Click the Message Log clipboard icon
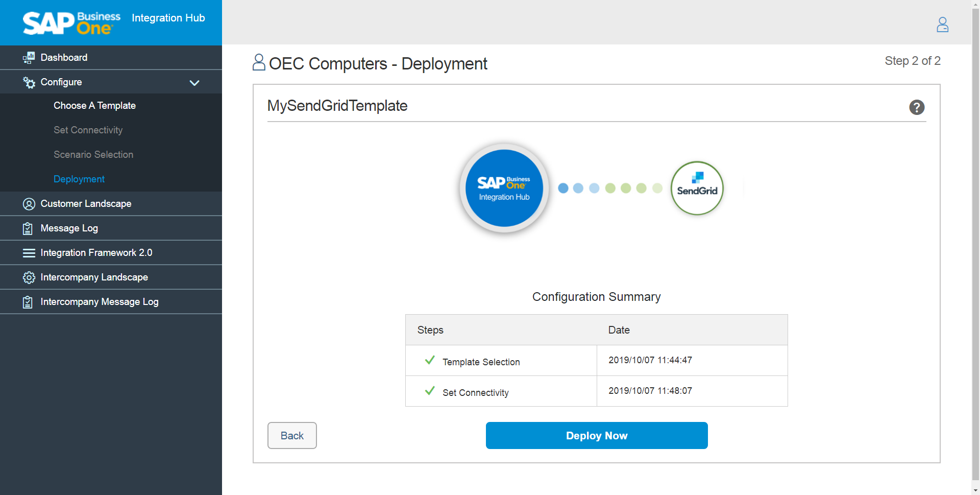Image resolution: width=980 pixels, height=495 pixels. 28,228
